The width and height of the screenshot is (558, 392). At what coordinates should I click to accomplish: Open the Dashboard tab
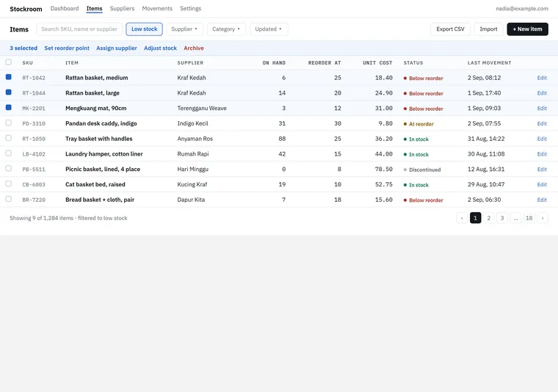[x=65, y=9]
